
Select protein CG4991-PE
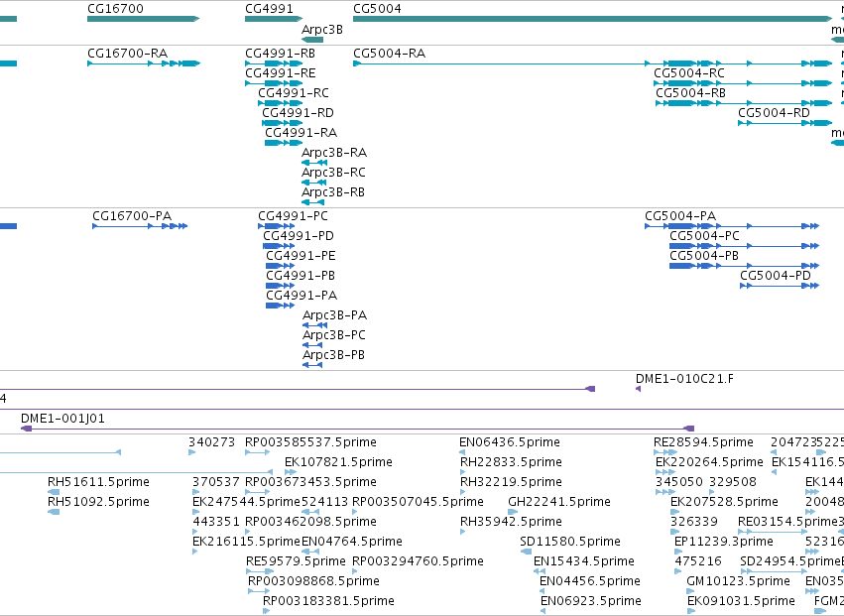click(x=301, y=256)
